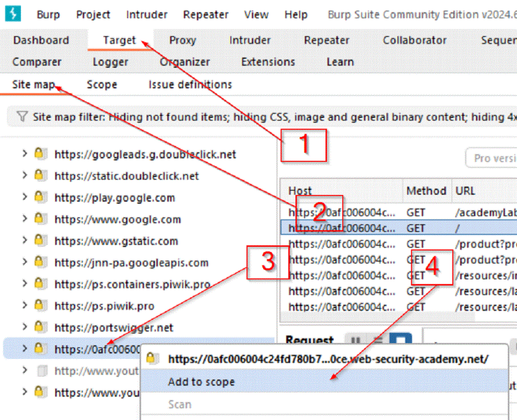
Task: Click the site map filter funnel icon
Action: (x=21, y=117)
